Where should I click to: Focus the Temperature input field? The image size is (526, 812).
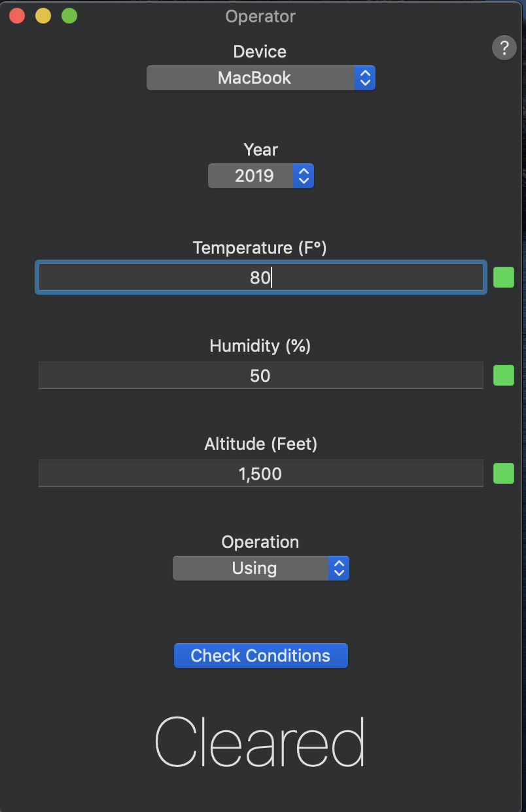[260, 278]
